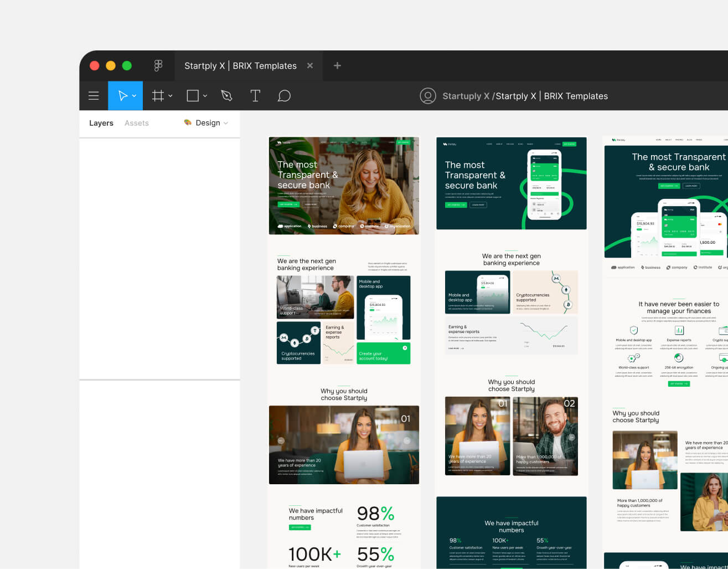The height and width of the screenshot is (569, 728).
Task: Open the Figma main menu
Action: click(94, 95)
